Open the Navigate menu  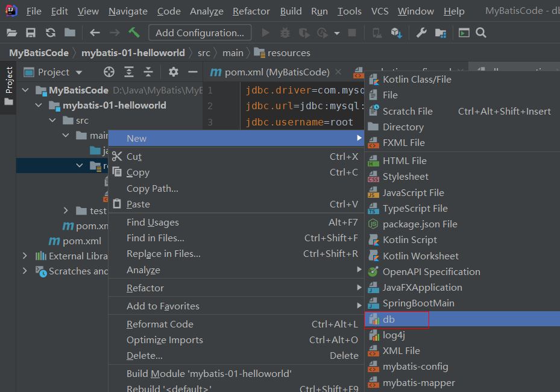(128, 11)
